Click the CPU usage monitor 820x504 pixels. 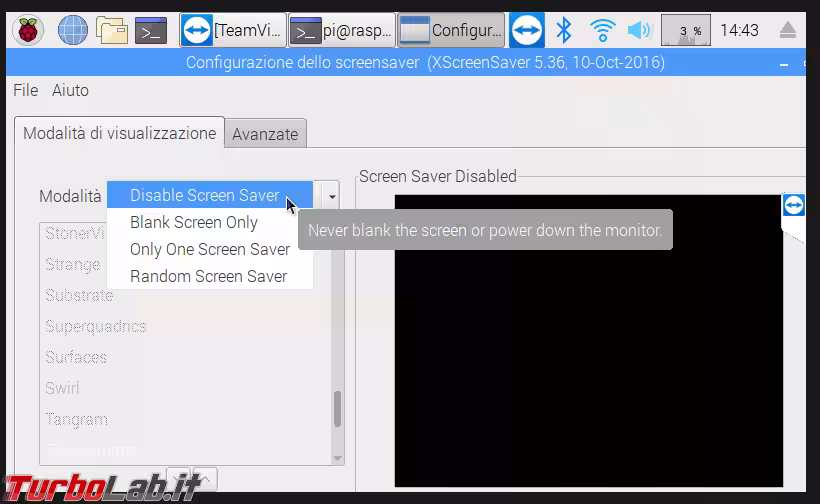686,30
